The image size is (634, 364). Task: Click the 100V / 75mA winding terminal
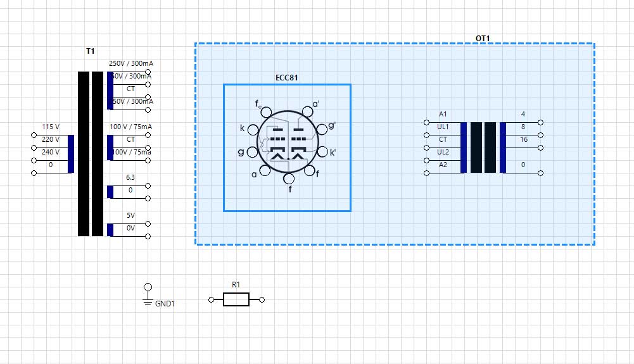pos(148,135)
